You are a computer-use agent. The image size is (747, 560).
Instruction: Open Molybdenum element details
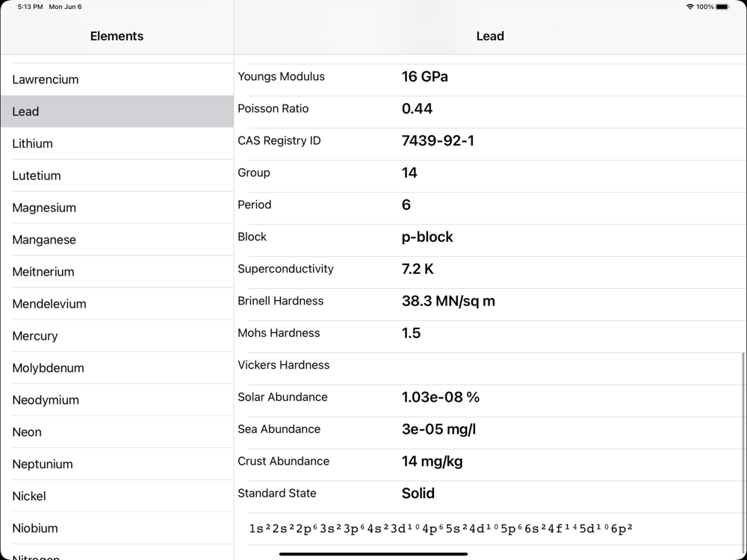(48, 368)
